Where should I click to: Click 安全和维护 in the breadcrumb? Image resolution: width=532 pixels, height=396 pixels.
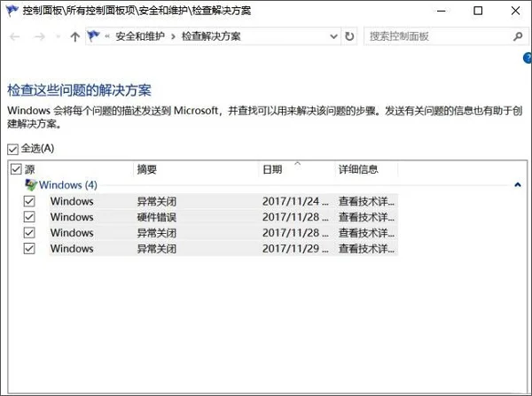pos(140,36)
